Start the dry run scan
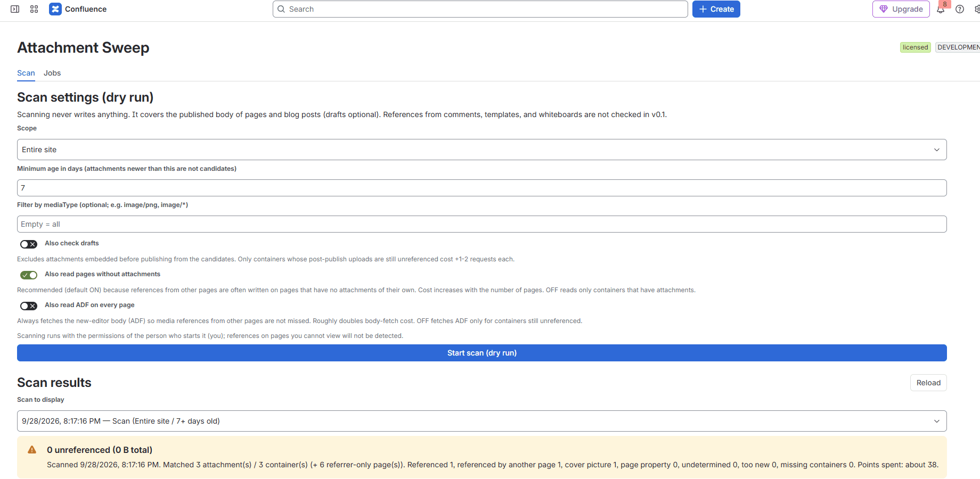980x479 pixels. tap(482, 353)
